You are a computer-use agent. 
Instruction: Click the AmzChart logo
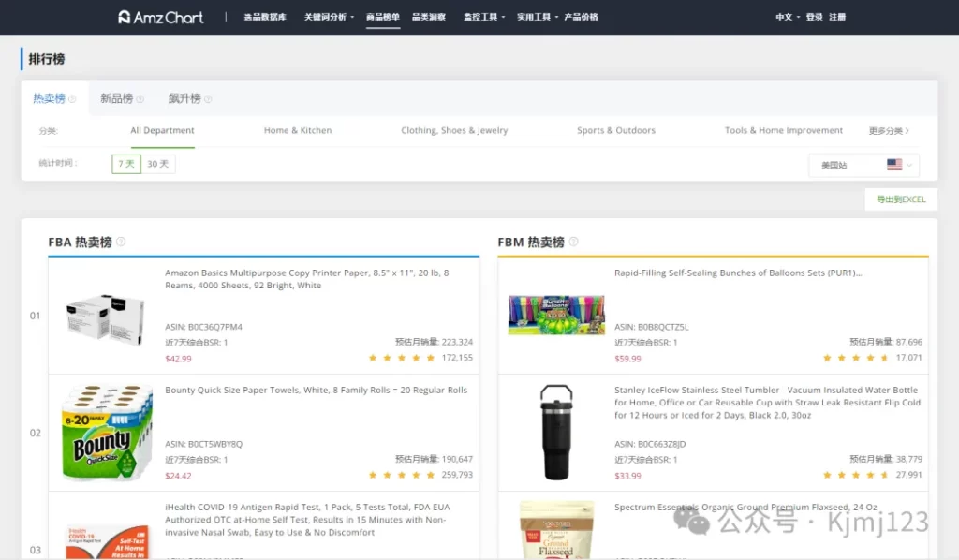click(x=160, y=17)
